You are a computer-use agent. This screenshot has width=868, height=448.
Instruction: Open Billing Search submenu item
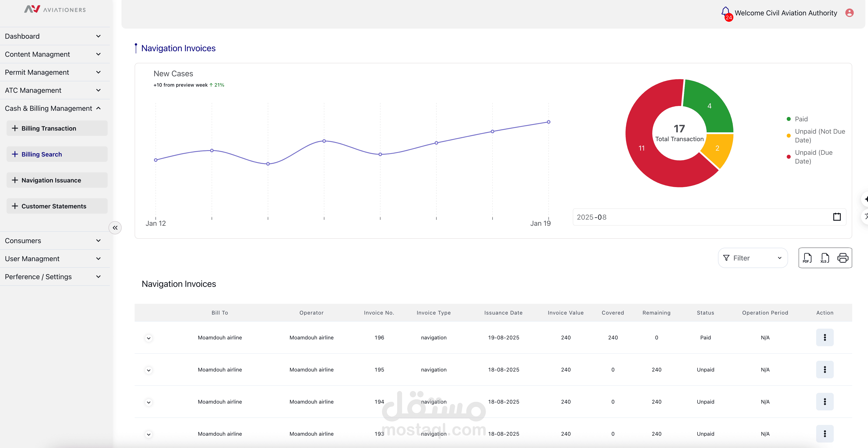point(57,154)
